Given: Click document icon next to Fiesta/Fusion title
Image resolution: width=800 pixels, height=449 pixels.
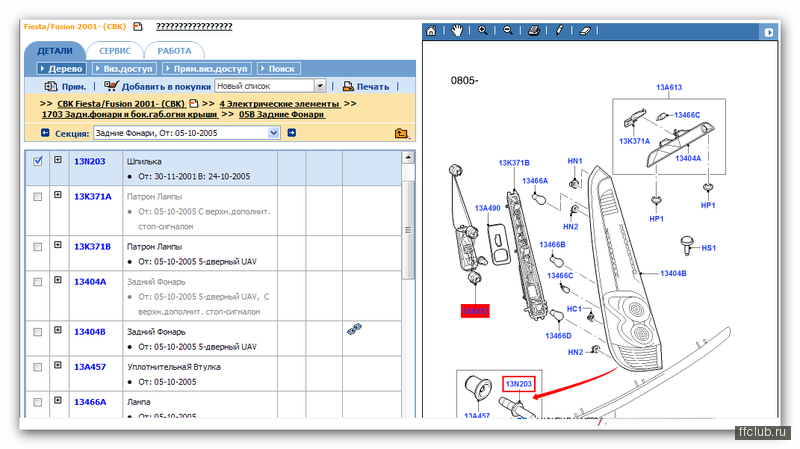Looking at the screenshot, I should point(138,26).
